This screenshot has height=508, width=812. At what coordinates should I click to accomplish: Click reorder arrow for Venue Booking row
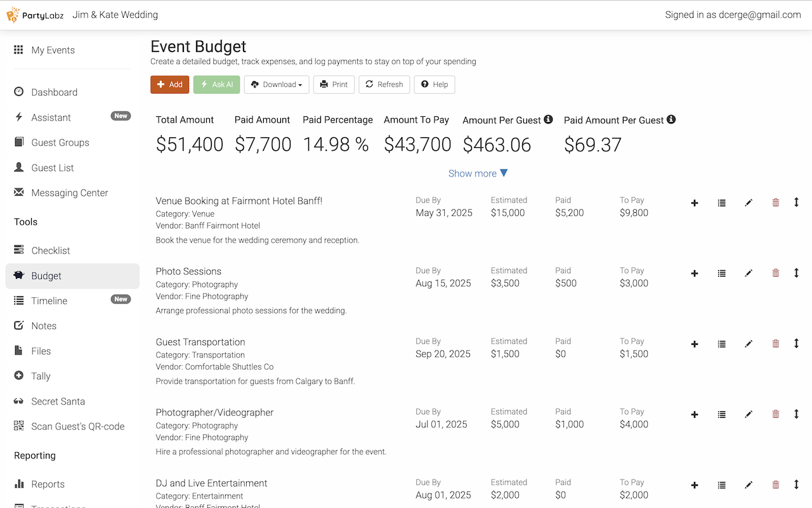(796, 203)
